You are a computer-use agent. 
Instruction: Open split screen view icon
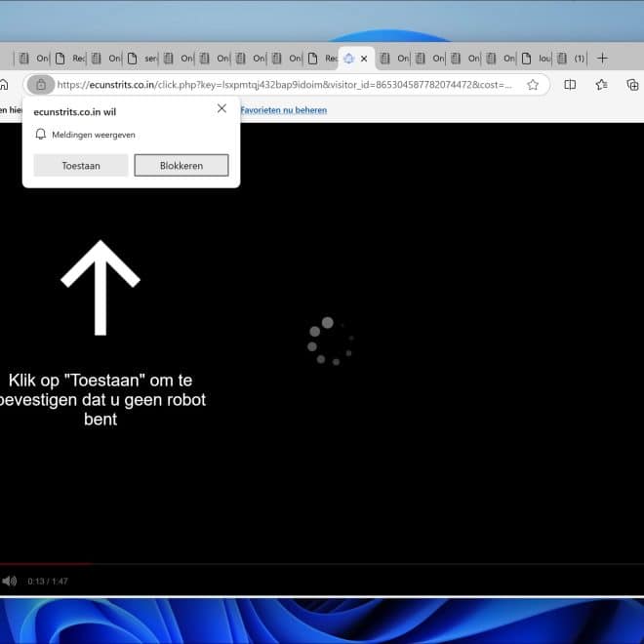tap(571, 85)
